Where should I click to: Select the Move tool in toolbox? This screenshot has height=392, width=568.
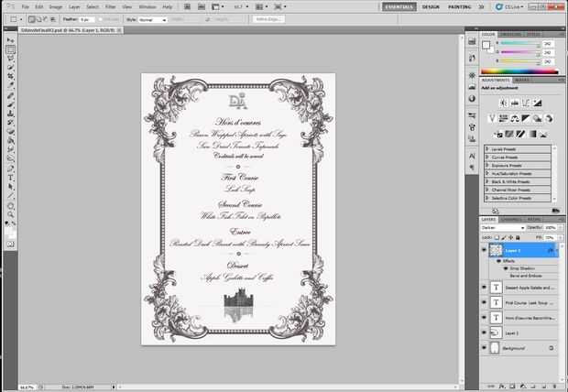[11, 40]
